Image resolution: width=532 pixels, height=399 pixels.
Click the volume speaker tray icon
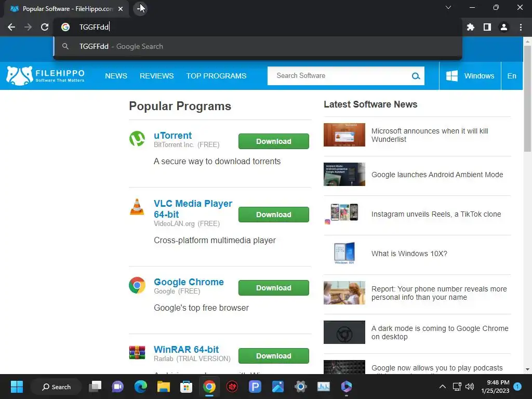pyautogui.click(x=470, y=387)
